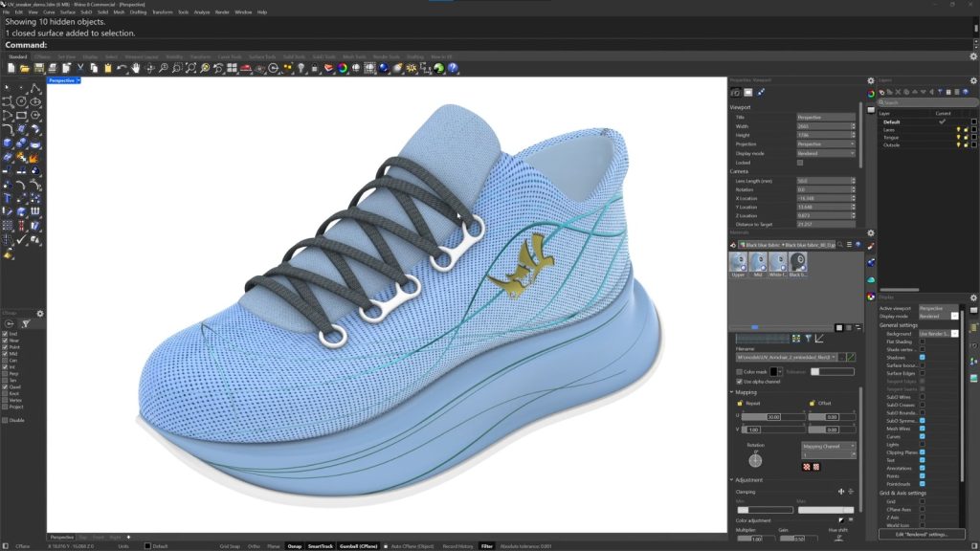Click the Open file folder icon

(x=25, y=68)
